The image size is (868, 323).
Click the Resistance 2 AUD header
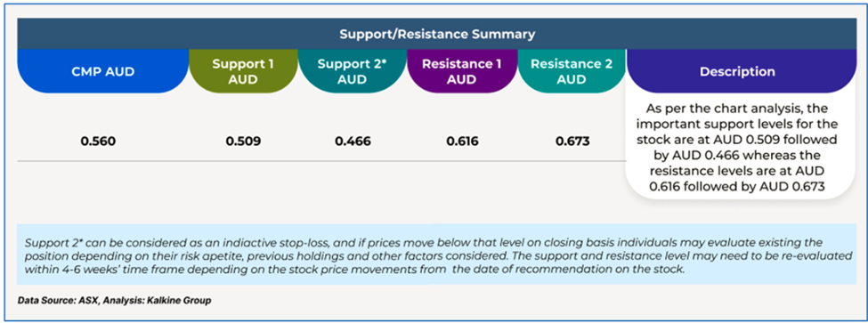[572, 72]
